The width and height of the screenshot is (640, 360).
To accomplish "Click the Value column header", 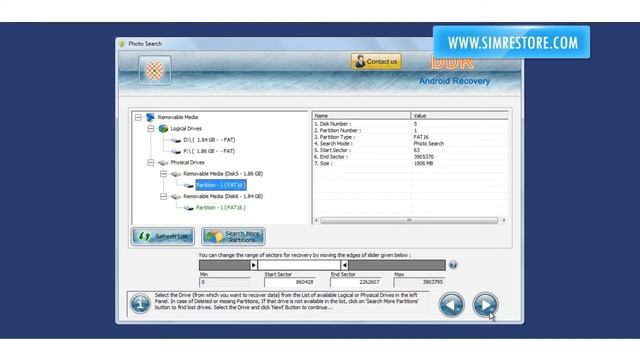I will coord(460,116).
